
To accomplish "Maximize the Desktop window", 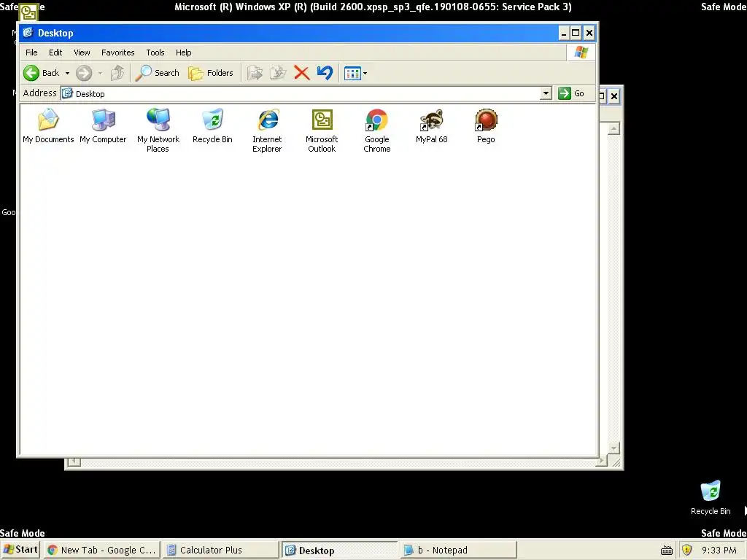I will 576,33.
